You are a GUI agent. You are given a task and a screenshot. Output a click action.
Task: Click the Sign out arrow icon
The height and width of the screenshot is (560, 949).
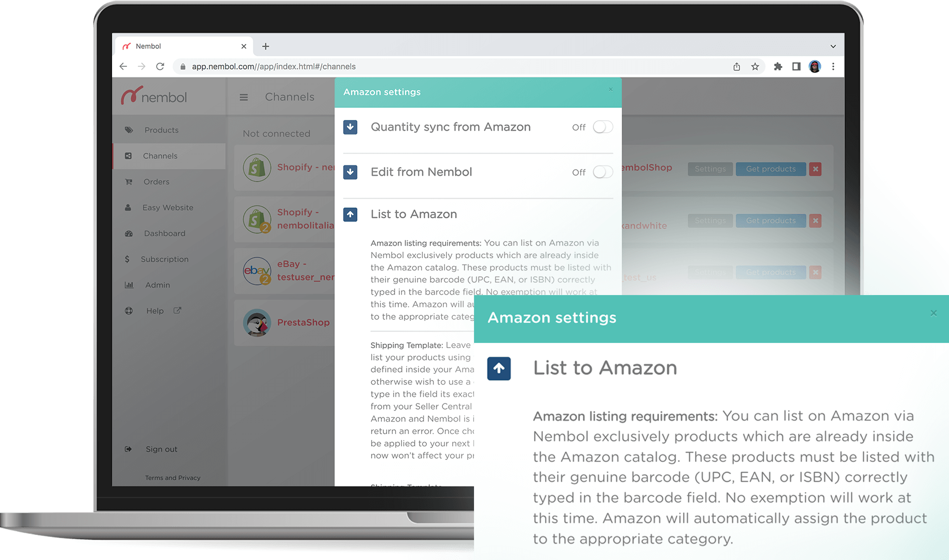coord(128,449)
